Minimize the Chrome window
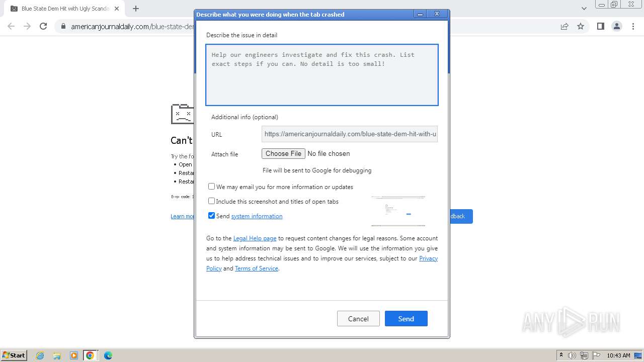Viewport: 644px width, 362px height. click(601, 5)
